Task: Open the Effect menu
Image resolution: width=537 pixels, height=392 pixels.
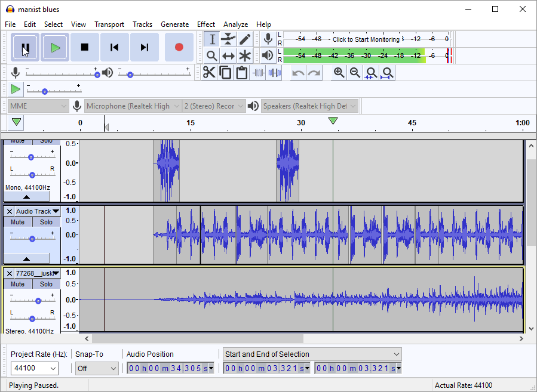Action: pos(205,24)
